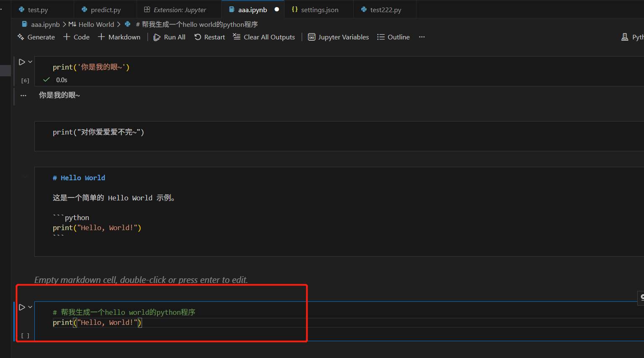Click the code line print('你是我的眼~')
This screenshot has width=644, height=358.
[x=91, y=67]
